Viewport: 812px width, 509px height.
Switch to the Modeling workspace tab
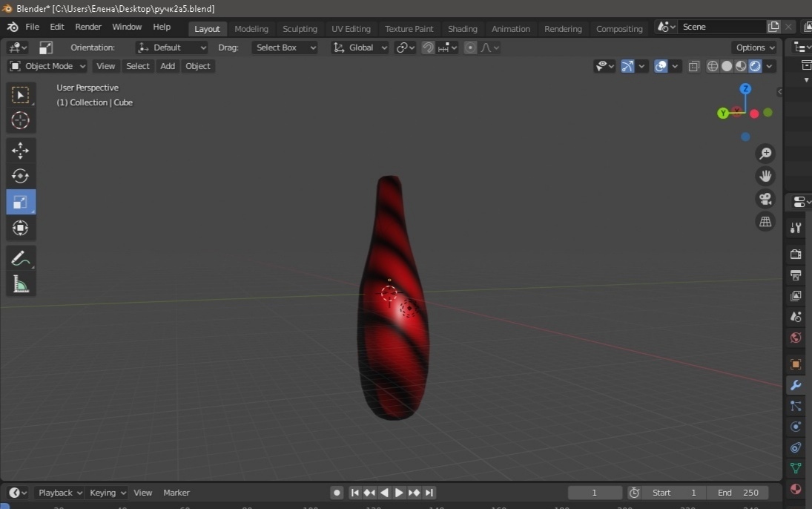(251, 28)
